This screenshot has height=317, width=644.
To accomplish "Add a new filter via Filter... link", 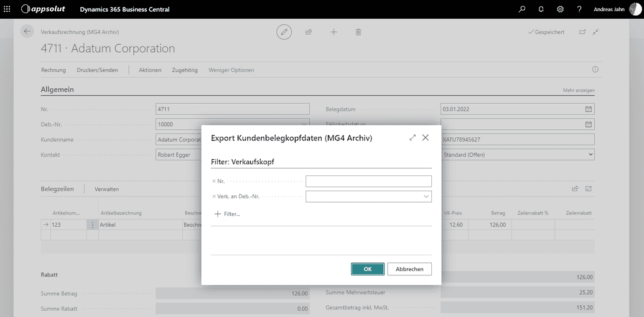I will coord(227,214).
